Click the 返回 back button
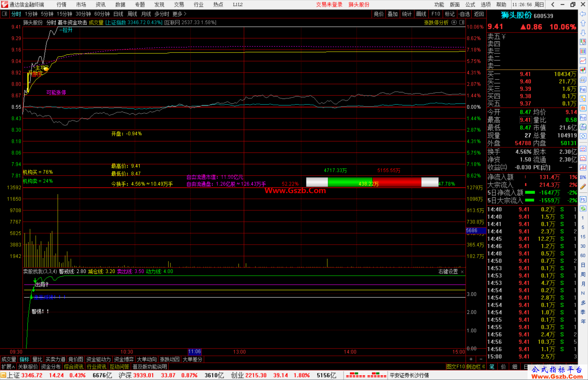Image resolution: width=588 pixels, height=380 pixels. tap(479, 14)
